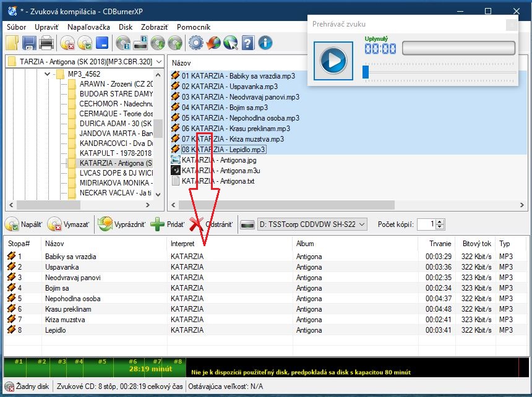Open the Napaľovačka menu

[89, 27]
